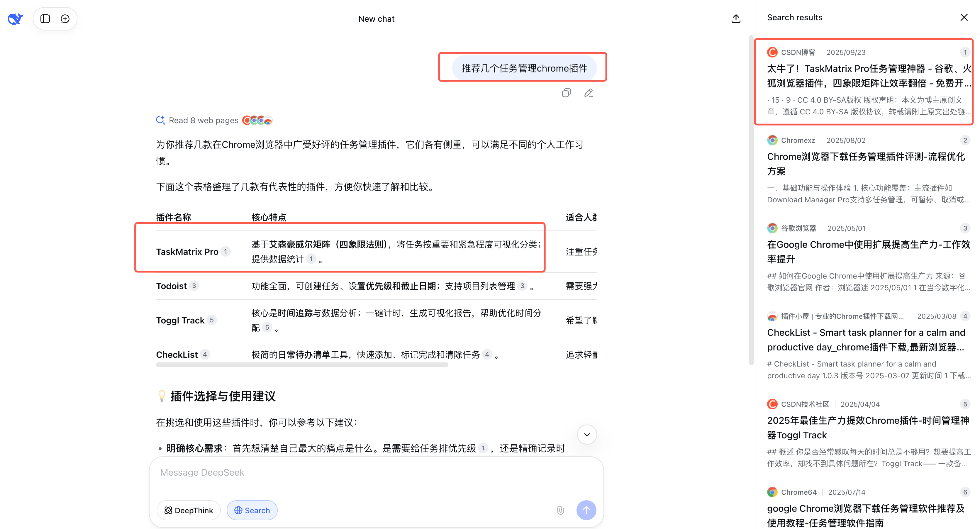Viewport: 980px width, 529px height.
Task: Click the share upload icon
Action: coord(736,19)
